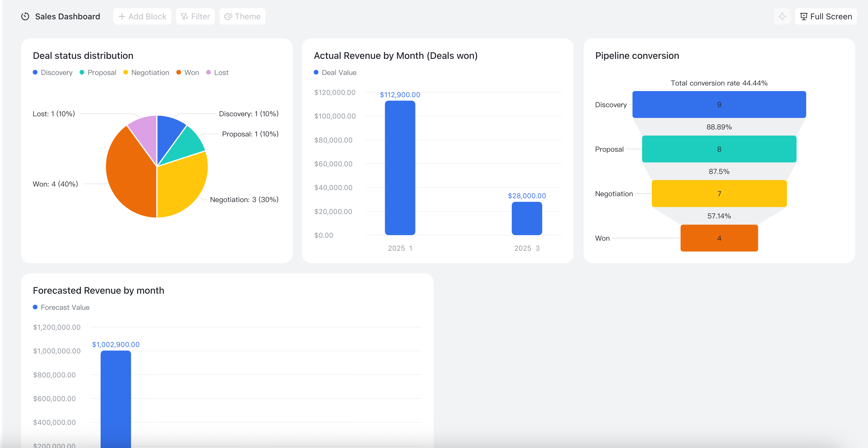This screenshot has width=868, height=448.
Task: Enter Full Screen mode
Action: pos(826,16)
